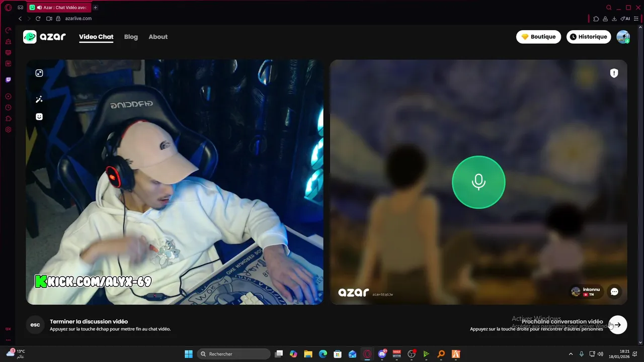The width and height of the screenshot is (644, 362).
Task: Open the chat message bubble icon
Action: (x=614, y=292)
